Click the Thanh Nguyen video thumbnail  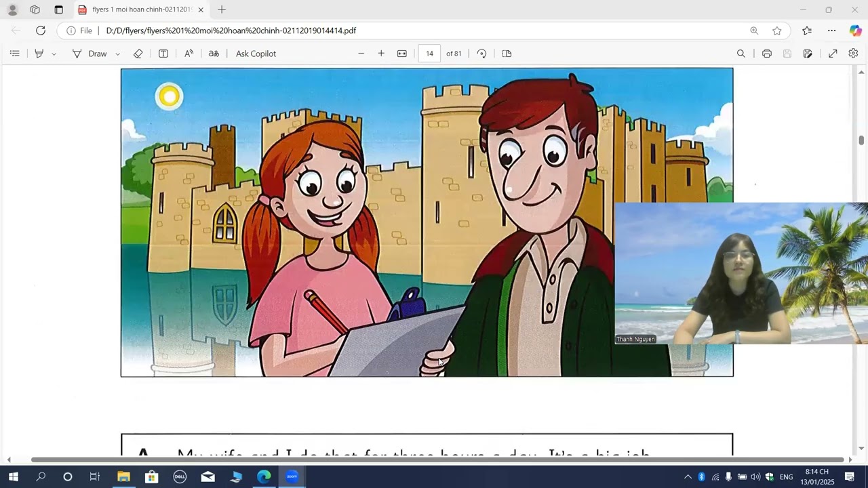(x=741, y=273)
